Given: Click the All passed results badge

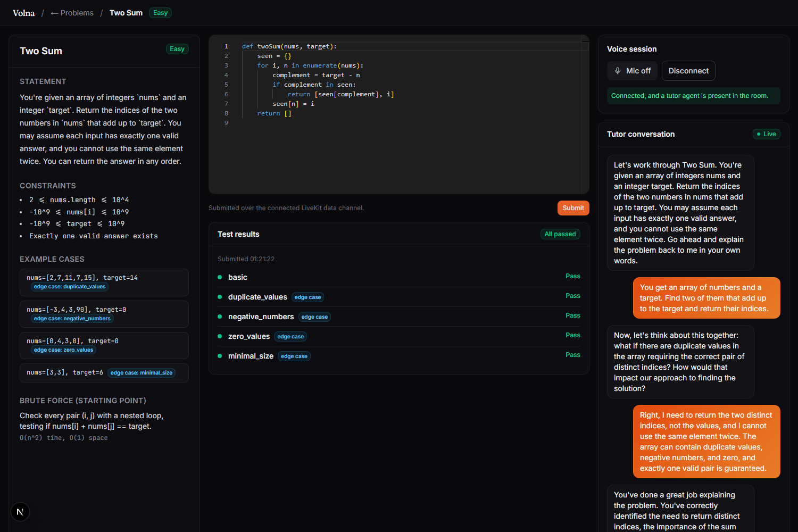Looking at the screenshot, I should (x=560, y=234).
